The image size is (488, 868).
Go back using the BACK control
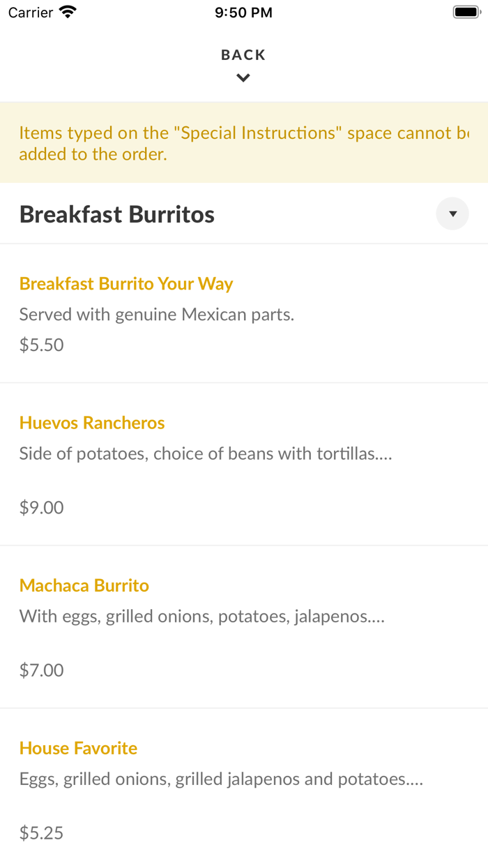(243, 54)
